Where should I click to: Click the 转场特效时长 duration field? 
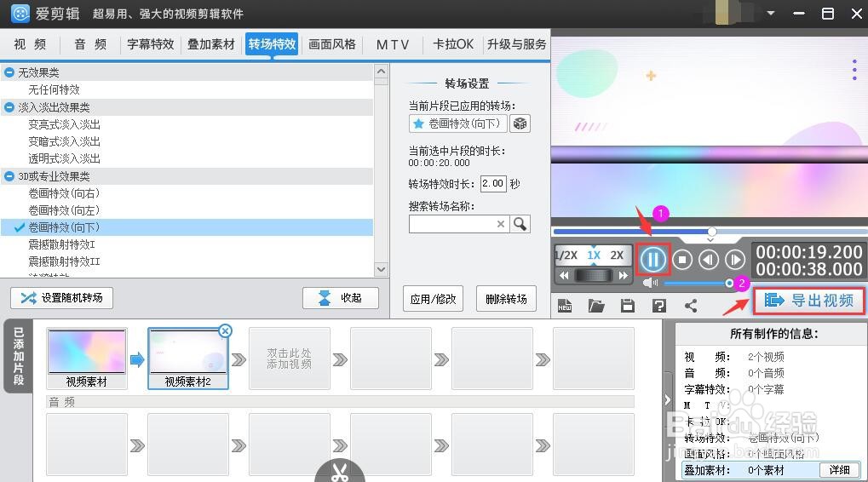tap(492, 184)
